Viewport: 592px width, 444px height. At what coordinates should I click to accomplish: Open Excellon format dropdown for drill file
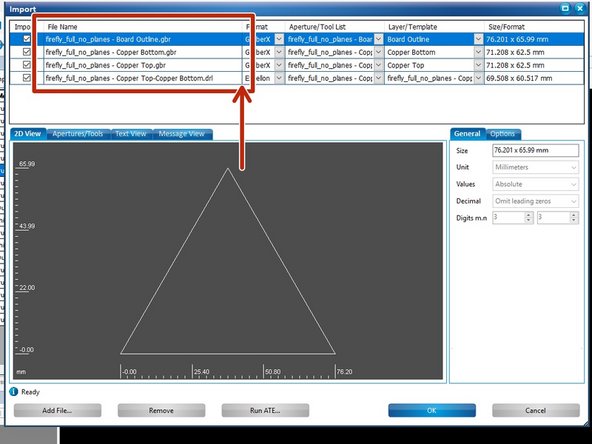pos(279,78)
